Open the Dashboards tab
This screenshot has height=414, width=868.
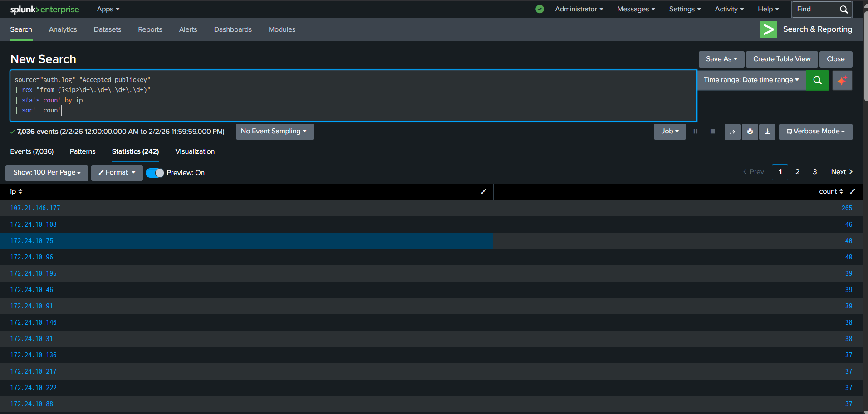click(x=233, y=29)
